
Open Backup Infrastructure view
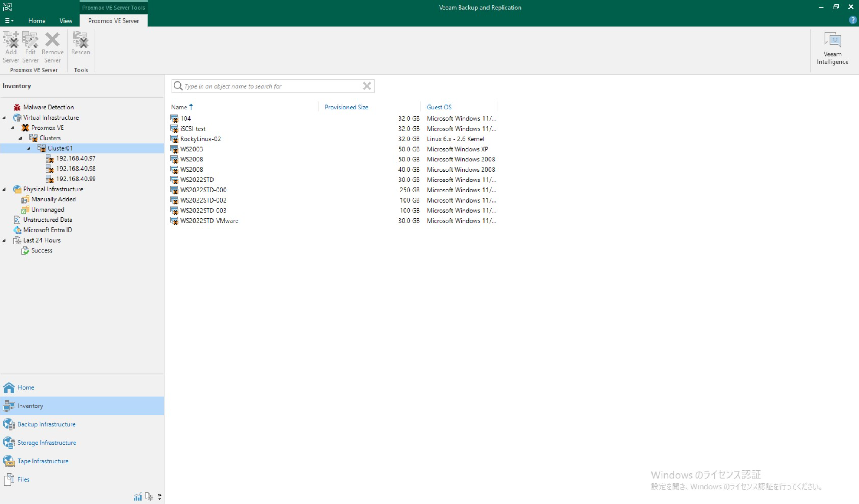point(82,424)
